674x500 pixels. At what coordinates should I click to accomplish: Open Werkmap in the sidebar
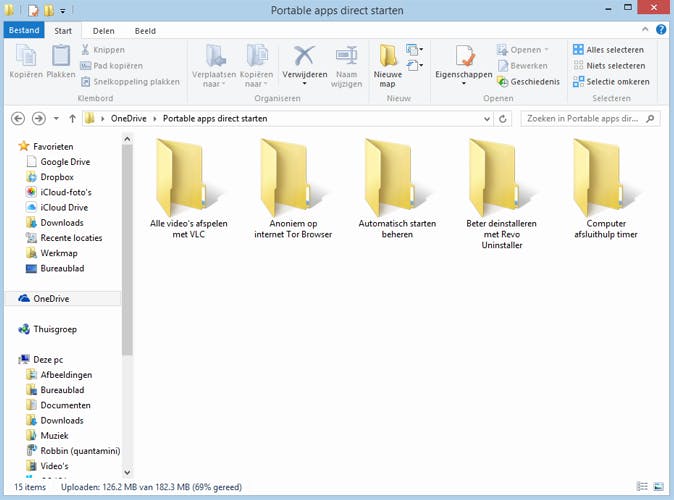coord(59,253)
